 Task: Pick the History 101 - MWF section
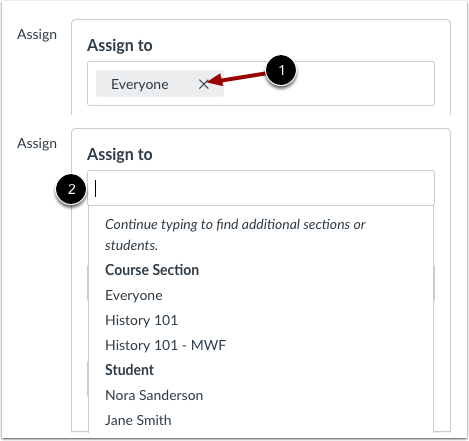(x=165, y=345)
